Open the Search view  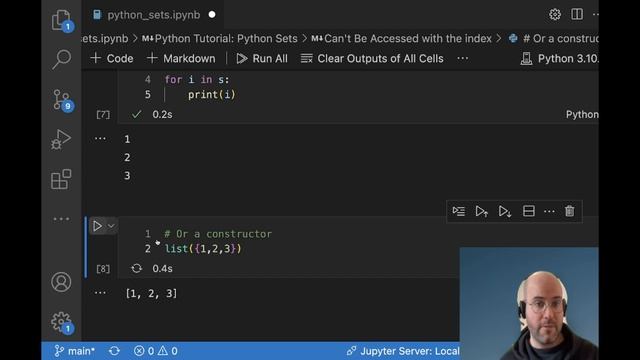click(x=61, y=59)
